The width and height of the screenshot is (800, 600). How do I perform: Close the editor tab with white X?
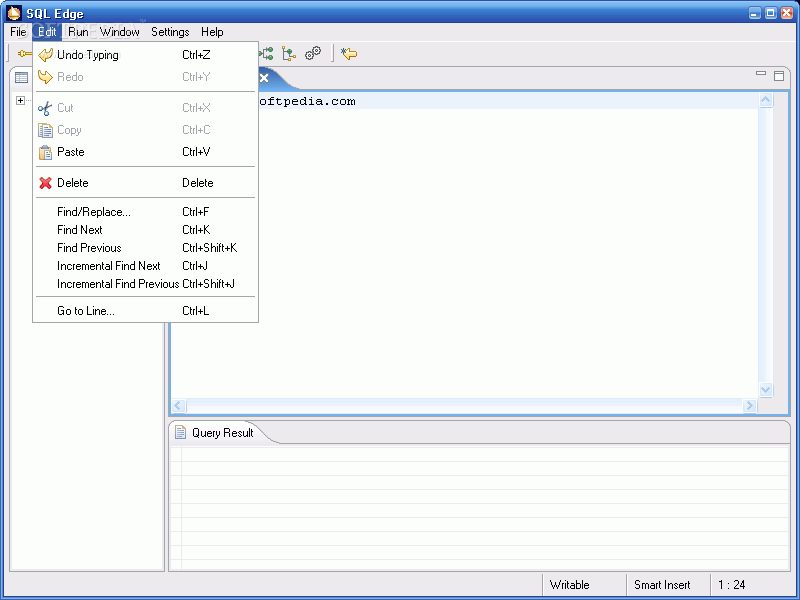(264, 78)
